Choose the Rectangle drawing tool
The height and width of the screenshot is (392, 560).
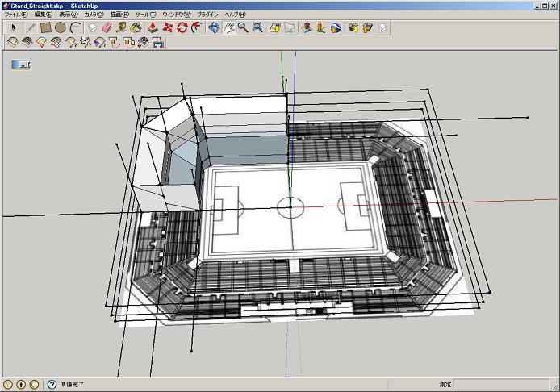[46, 27]
